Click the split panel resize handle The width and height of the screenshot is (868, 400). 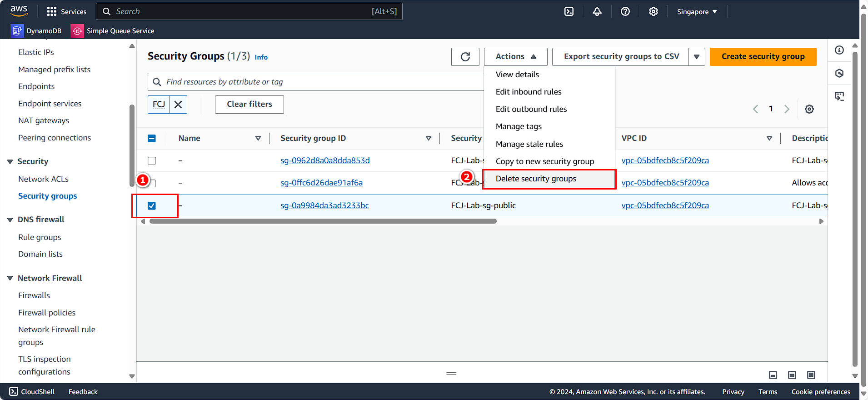click(451, 374)
